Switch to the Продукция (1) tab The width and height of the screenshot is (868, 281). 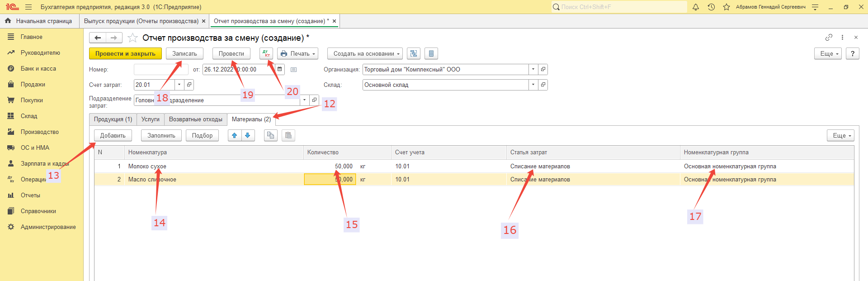tap(113, 119)
